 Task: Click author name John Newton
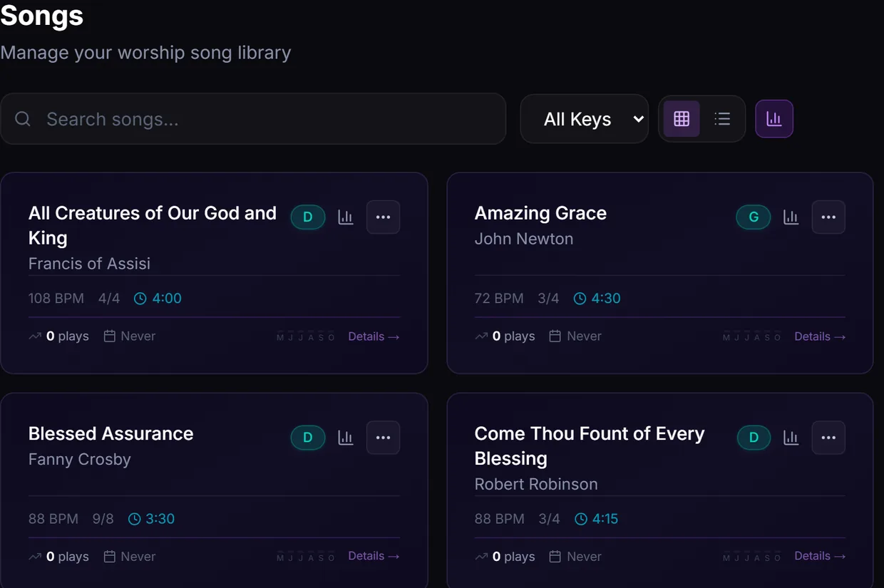pyautogui.click(x=524, y=239)
